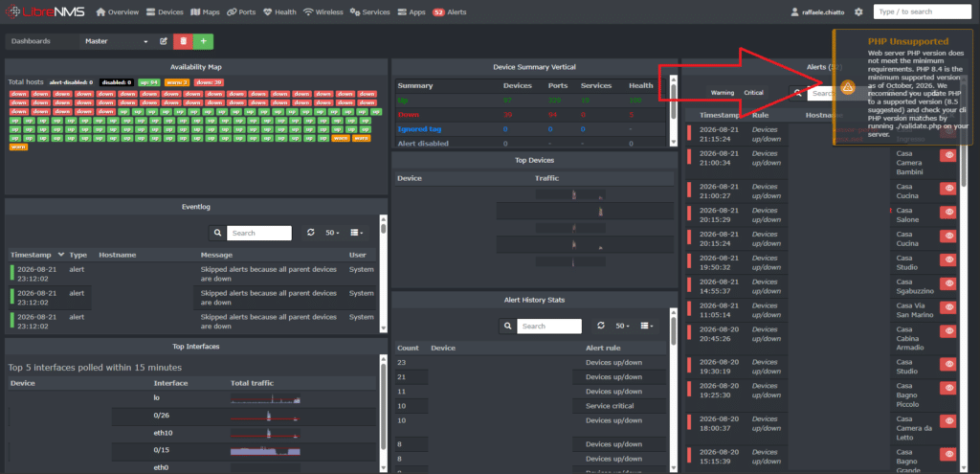Click the 'Ignored tag' summary row label
980x474 pixels.
coord(419,129)
